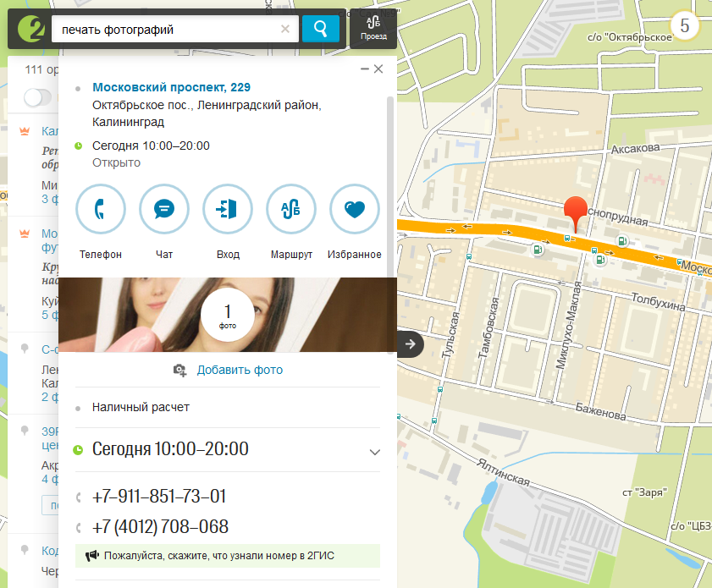The width and height of the screenshot is (712, 588).
Task: Expand today's working hours schedule
Action: pos(374,451)
